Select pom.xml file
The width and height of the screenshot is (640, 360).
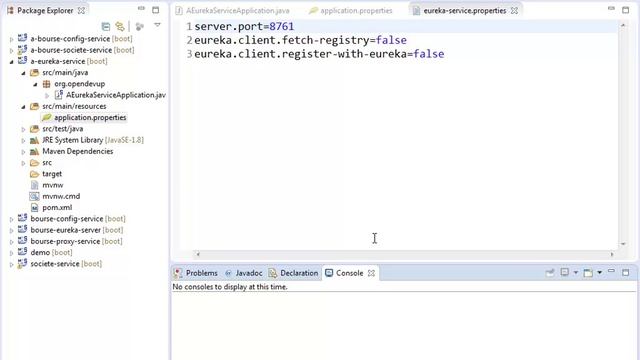(57, 208)
